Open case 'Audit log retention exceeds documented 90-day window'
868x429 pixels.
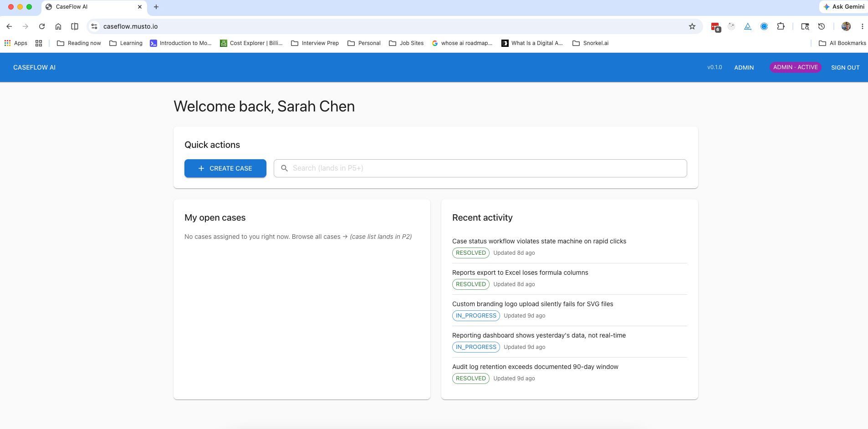(x=535, y=367)
